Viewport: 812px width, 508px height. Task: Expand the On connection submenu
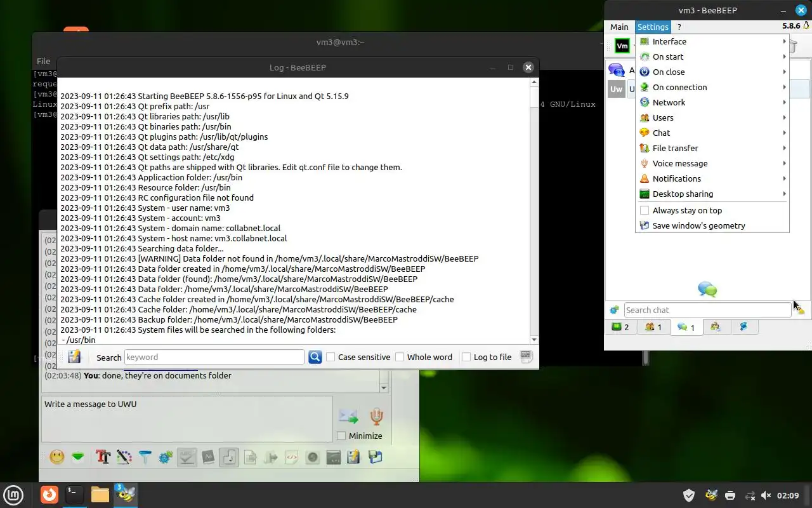click(712, 87)
